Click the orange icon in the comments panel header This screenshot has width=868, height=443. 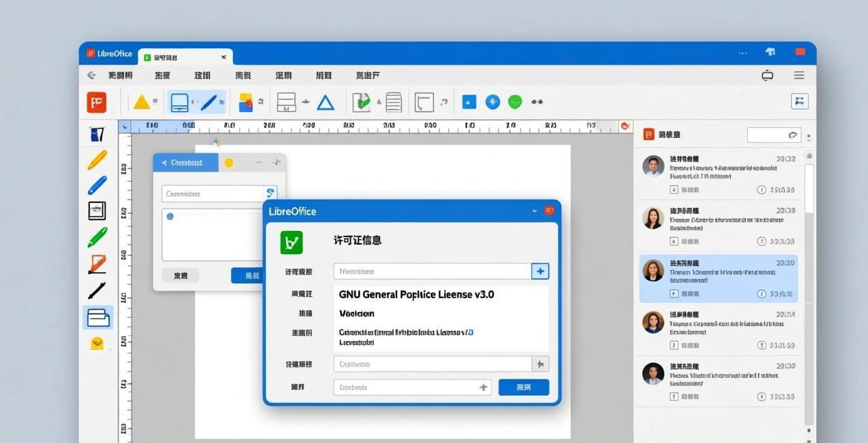click(x=649, y=134)
